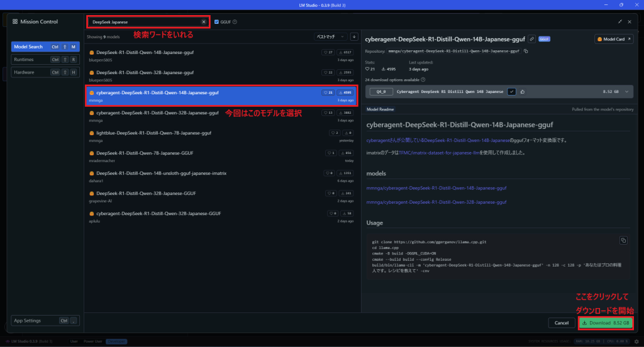644x347 pixels.
Task: Uncheck the GGUF filter checkbox
Action: [x=216, y=22]
